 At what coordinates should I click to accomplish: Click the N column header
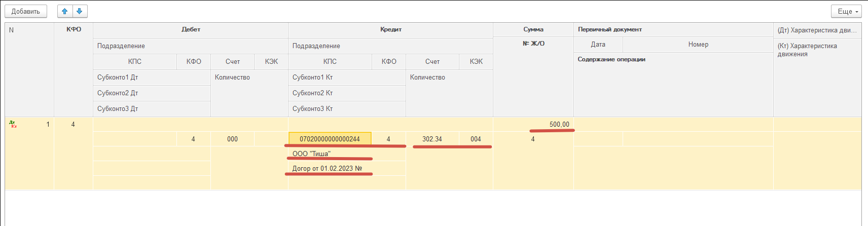pyautogui.click(x=12, y=30)
